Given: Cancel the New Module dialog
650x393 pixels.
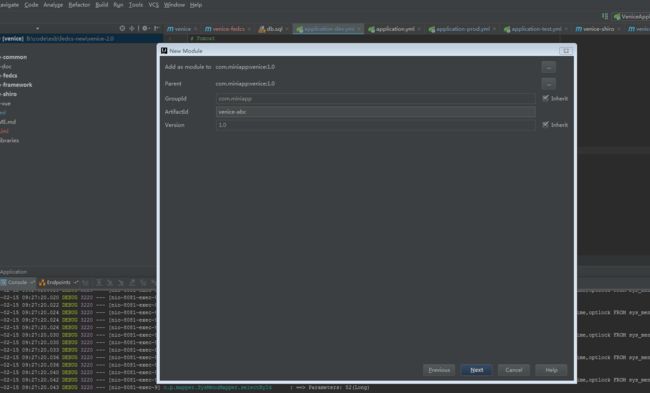Looking at the screenshot, I should [x=514, y=370].
